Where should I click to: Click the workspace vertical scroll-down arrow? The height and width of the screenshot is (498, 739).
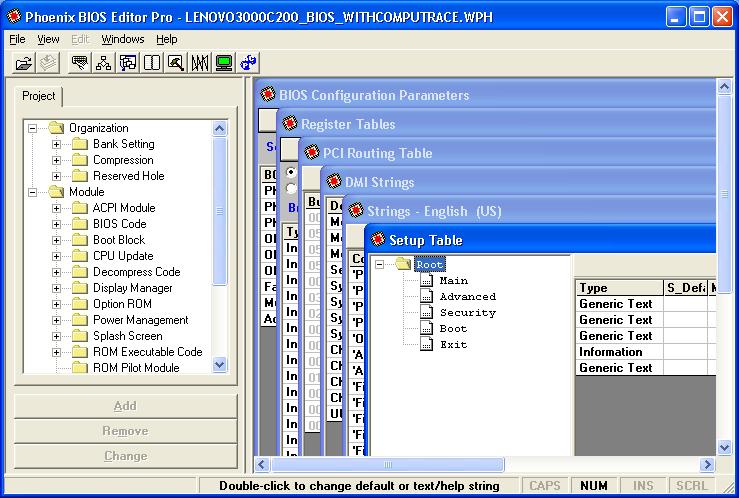click(x=724, y=447)
